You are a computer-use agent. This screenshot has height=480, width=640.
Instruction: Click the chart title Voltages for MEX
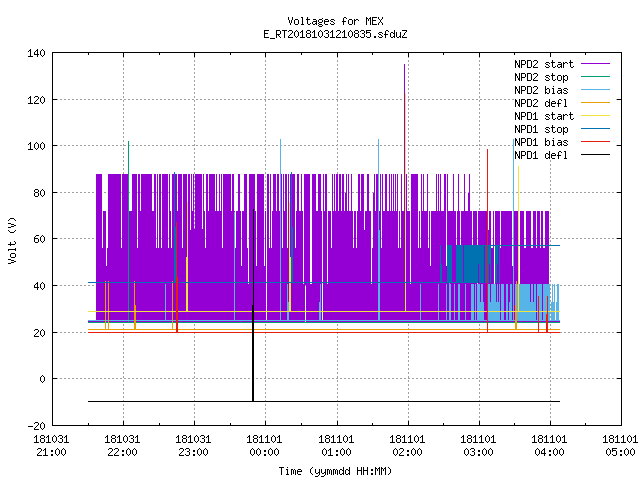point(335,21)
